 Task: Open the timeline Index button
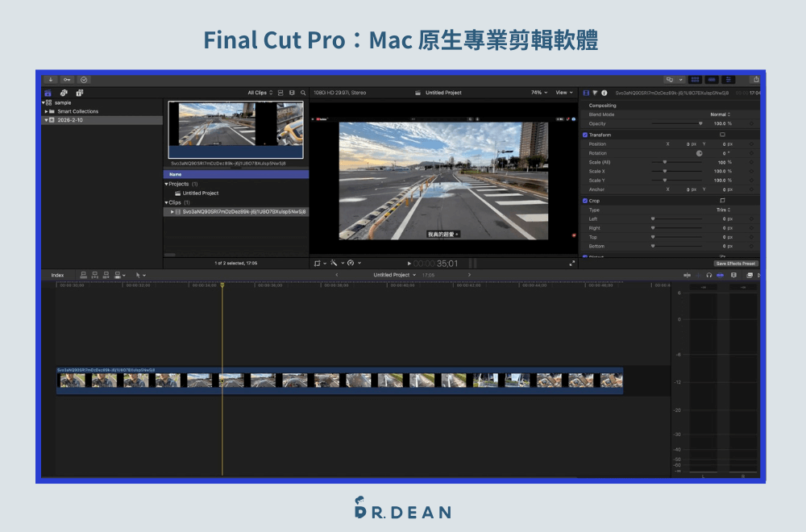[57, 276]
